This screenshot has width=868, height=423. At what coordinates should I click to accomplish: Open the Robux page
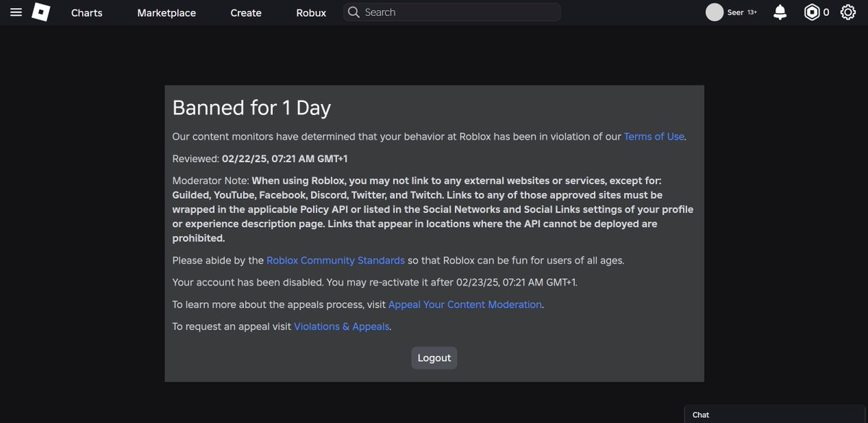[311, 13]
